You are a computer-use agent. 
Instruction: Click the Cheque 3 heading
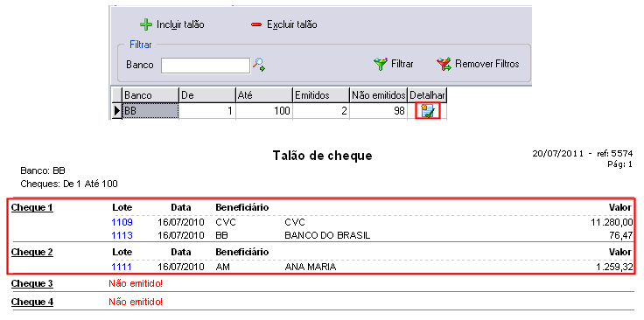pyautogui.click(x=32, y=283)
